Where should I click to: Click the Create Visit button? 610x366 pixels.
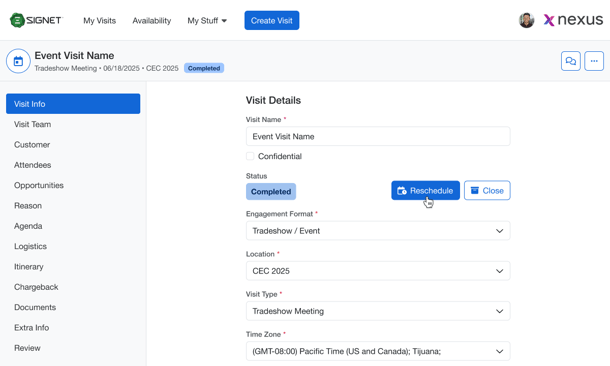(272, 21)
